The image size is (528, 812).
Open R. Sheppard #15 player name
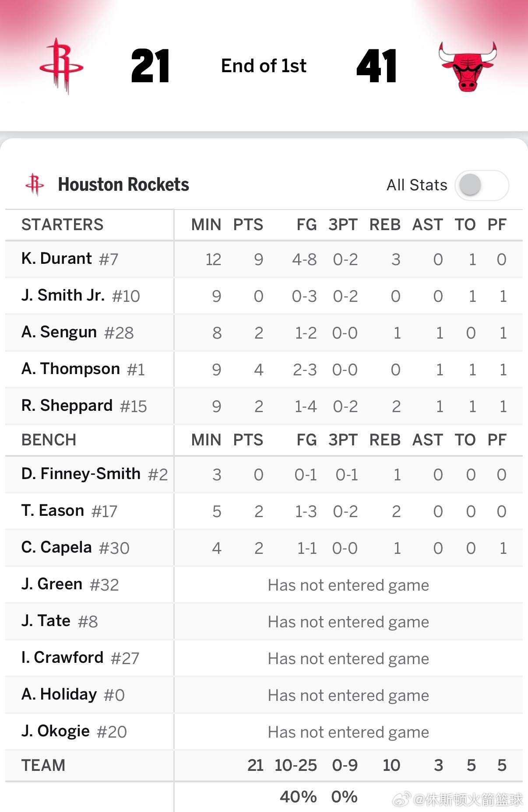tap(84, 406)
